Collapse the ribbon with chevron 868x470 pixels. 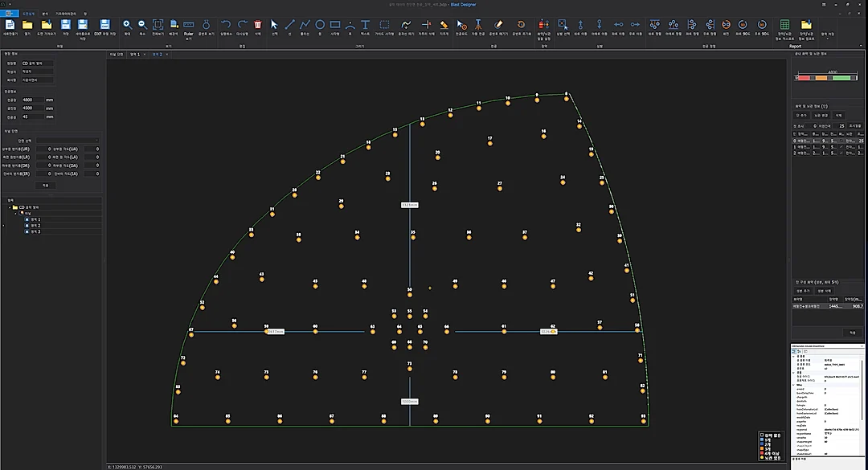861,46
